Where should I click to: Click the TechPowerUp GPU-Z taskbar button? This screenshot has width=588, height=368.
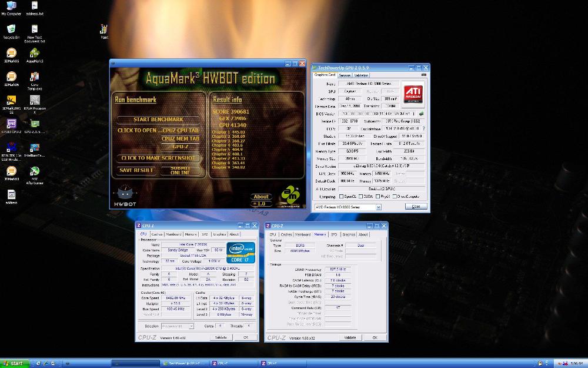[x=183, y=363]
